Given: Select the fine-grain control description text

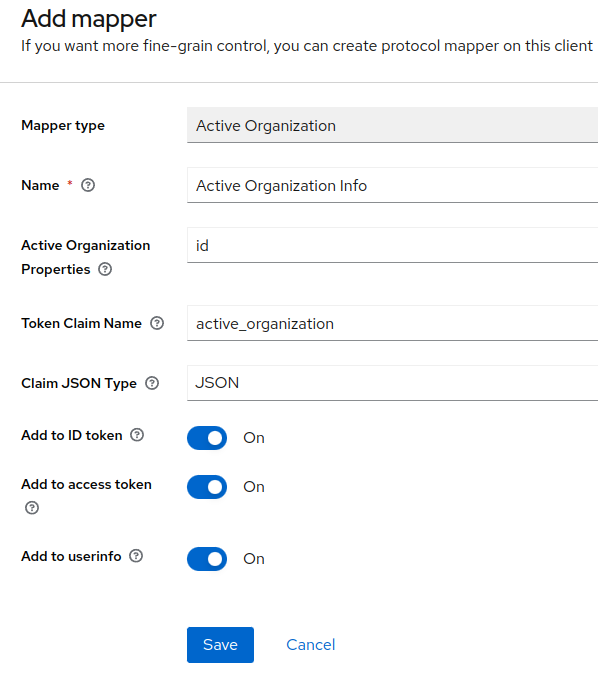Looking at the screenshot, I should [x=307, y=46].
